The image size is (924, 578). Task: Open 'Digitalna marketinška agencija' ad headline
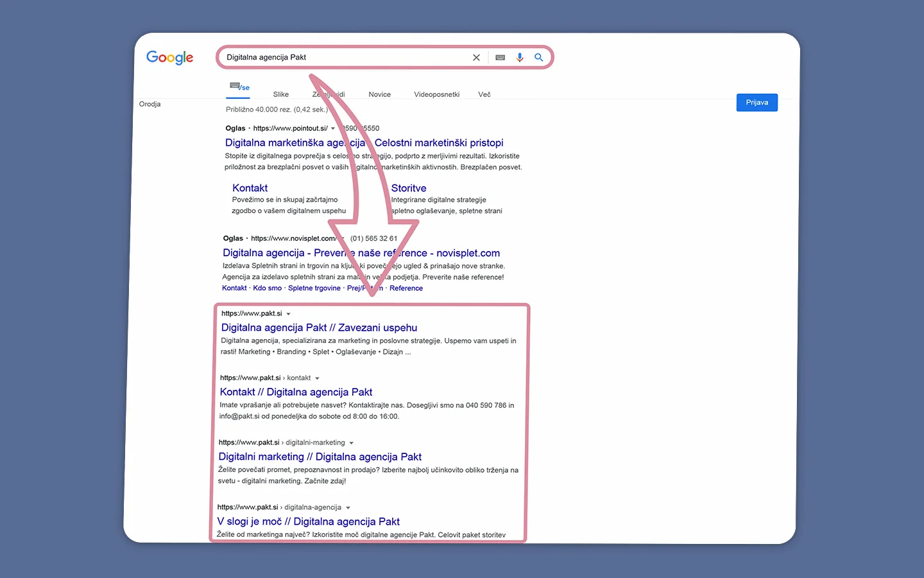364,143
